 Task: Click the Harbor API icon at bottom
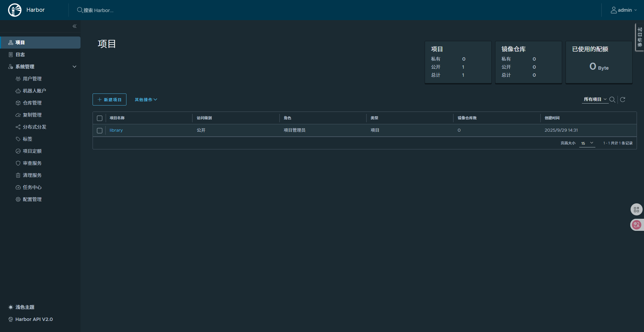tap(11, 319)
